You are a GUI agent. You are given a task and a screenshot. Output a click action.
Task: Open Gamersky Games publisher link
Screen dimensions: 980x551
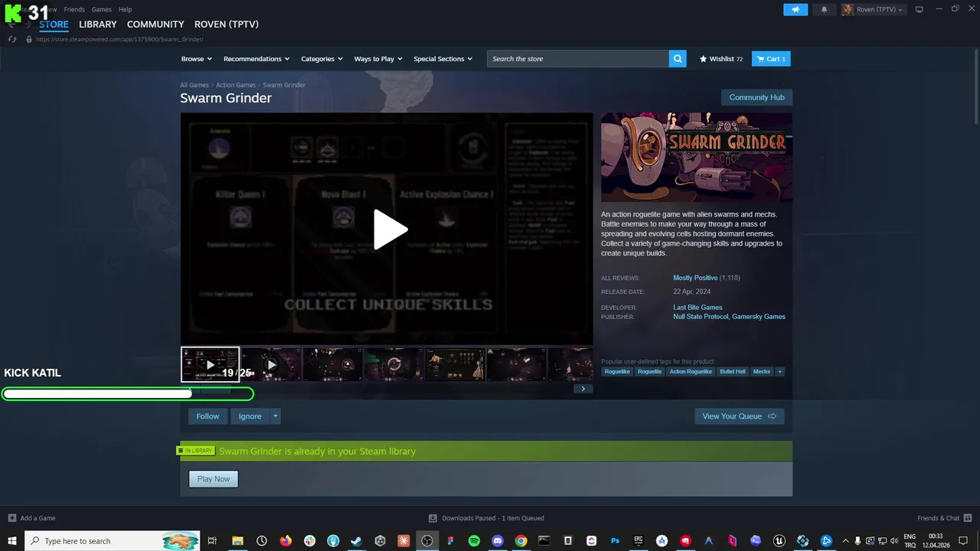pos(759,317)
